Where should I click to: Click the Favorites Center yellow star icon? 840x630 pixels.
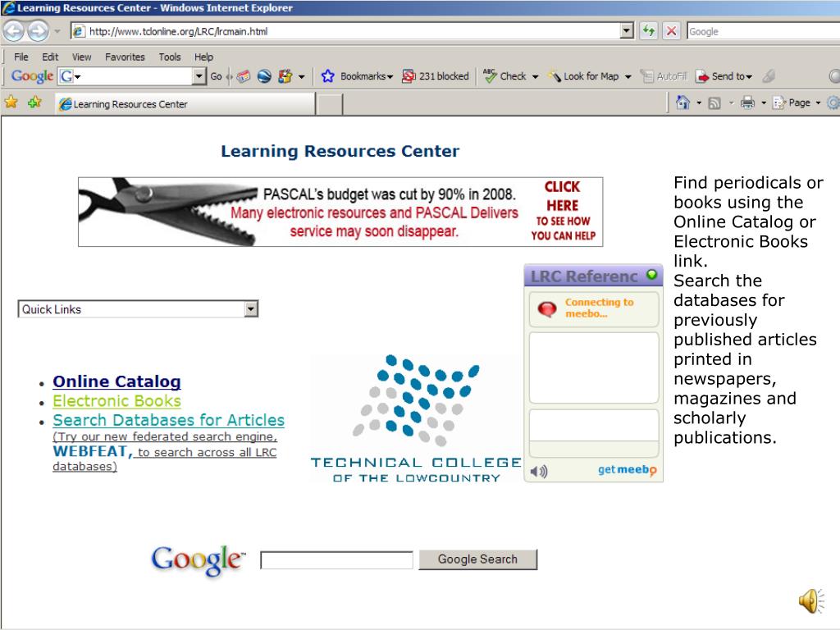[11, 102]
